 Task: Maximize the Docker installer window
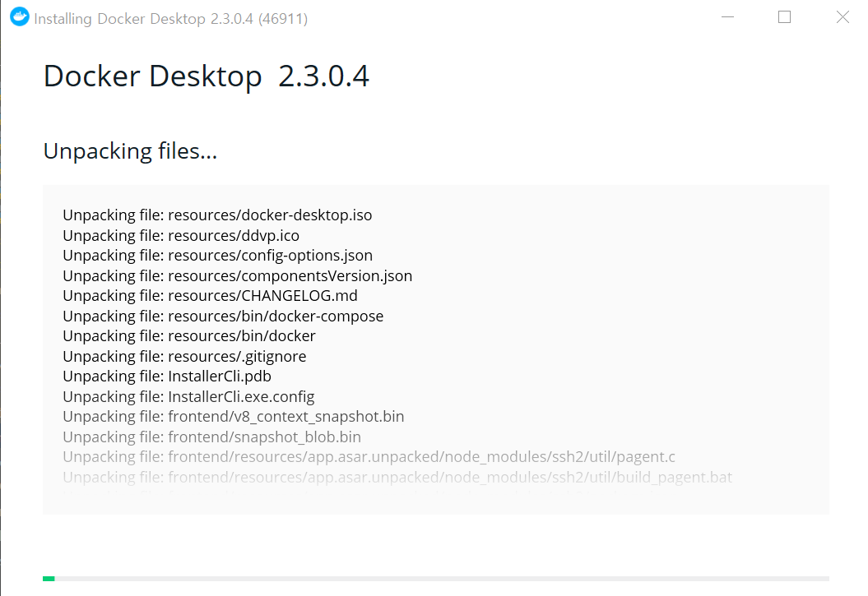point(784,17)
